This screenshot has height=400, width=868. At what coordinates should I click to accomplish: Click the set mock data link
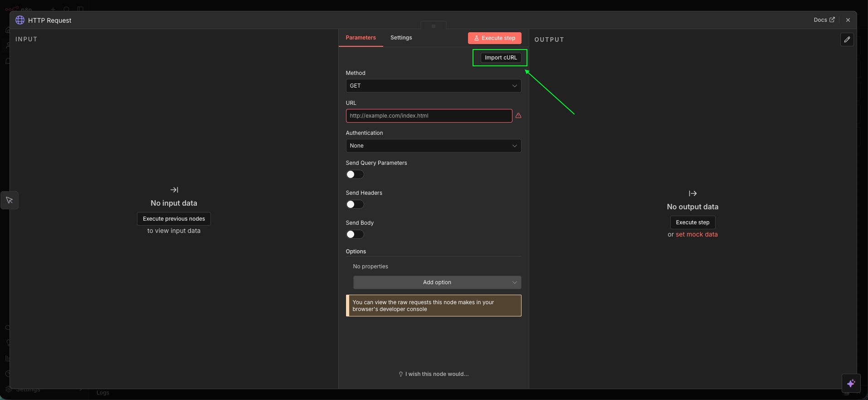pos(697,235)
